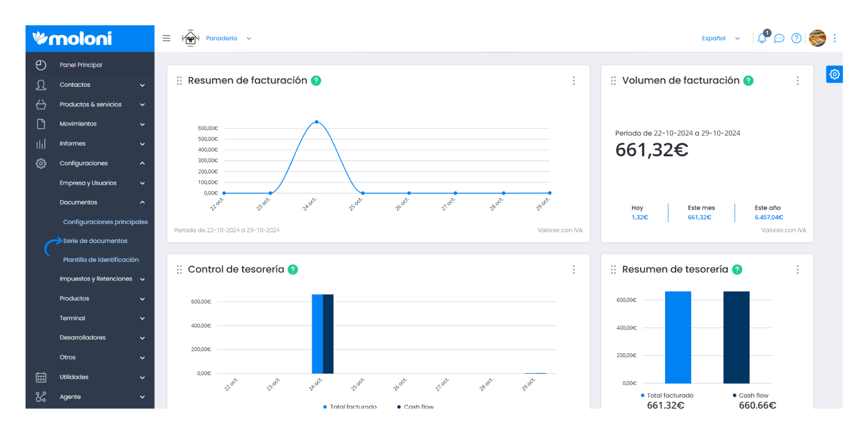The image size is (868, 434).
Task: Select the Otros menu item
Action: click(x=67, y=357)
